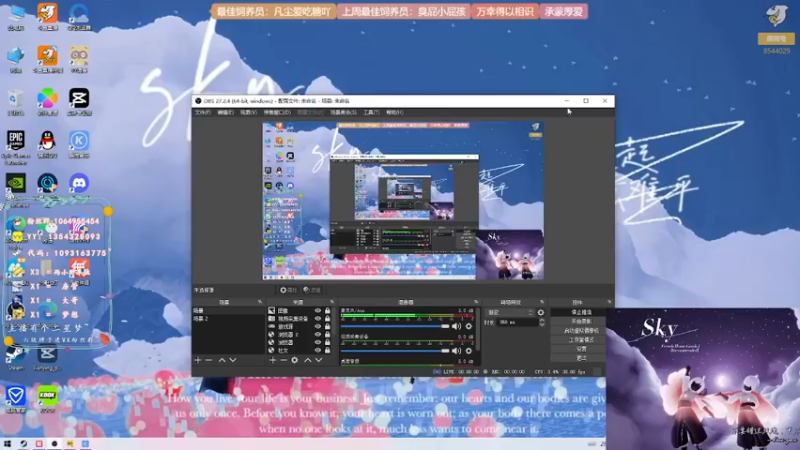Toggle the lock on the 浏览器 2 source
800x450 pixels.
click(328, 335)
